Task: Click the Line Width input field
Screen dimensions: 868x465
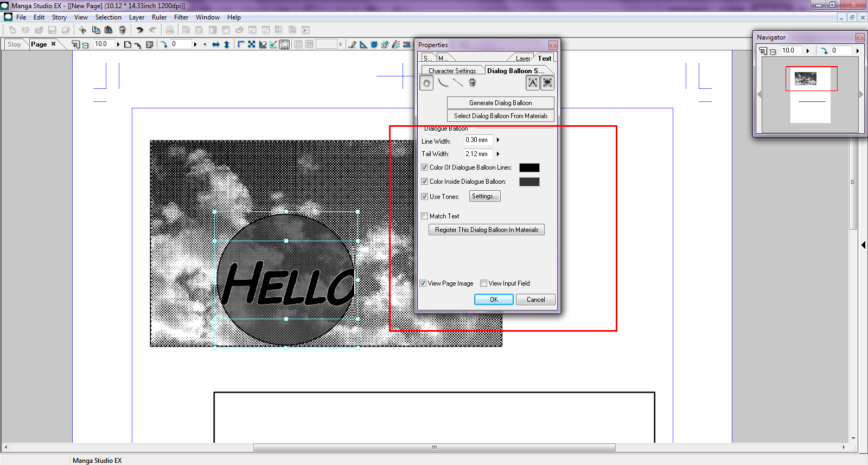Action: click(x=478, y=140)
